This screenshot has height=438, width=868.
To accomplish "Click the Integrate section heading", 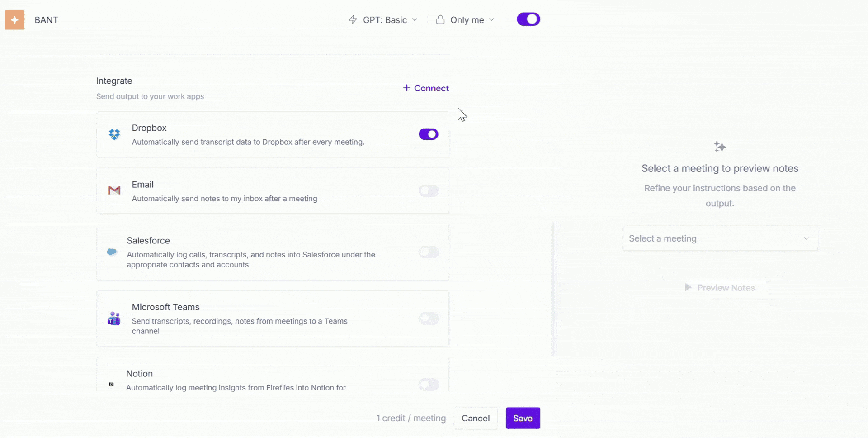I will coord(114,81).
